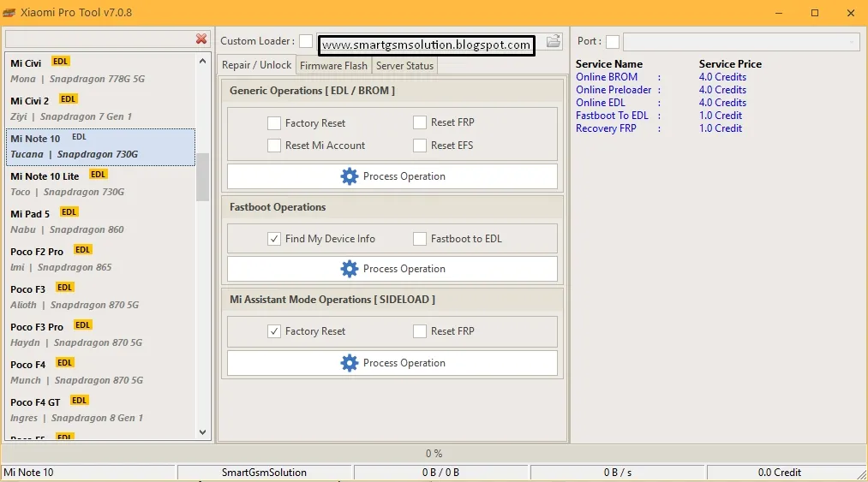Uncheck Factory Reset in Sideload operations
Viewport: 868px width, 482px height.
pyautogui.click(x=274, y=331)
